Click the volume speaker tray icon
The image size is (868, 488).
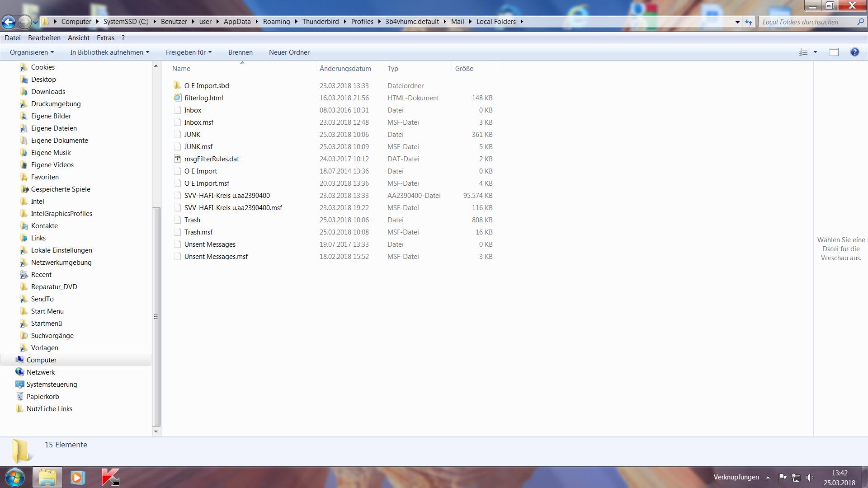coord(809,477)
